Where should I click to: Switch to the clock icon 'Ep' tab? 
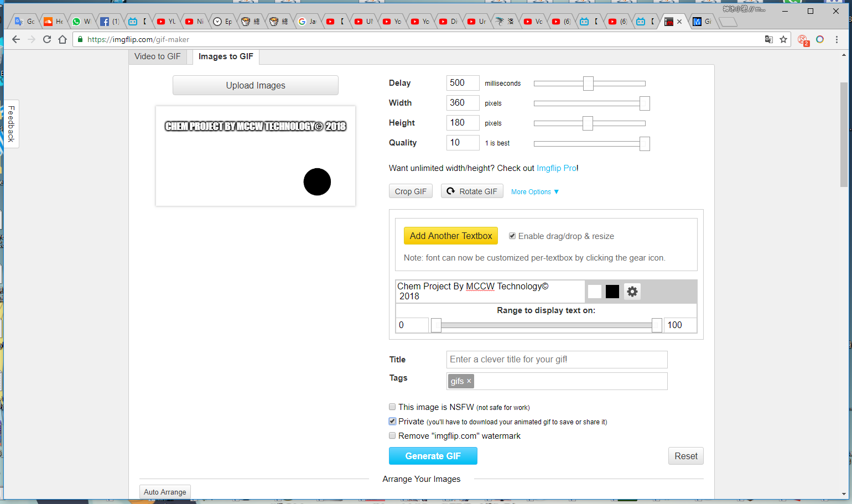coord(222,22)
